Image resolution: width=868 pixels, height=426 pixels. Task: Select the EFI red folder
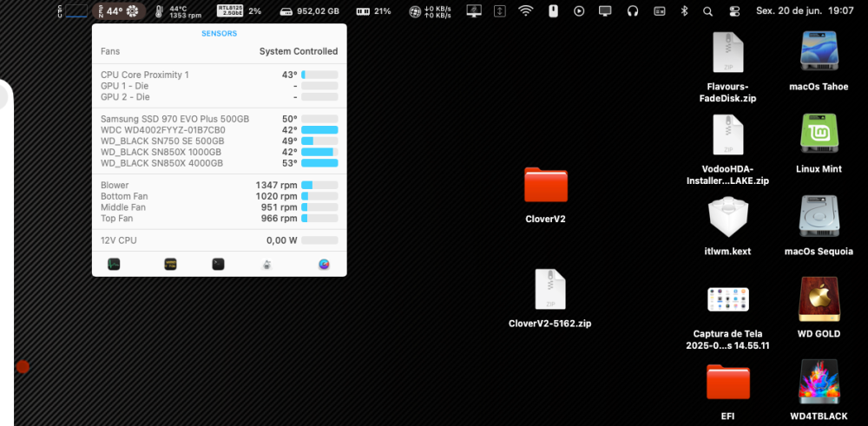pyautogui.click(x=728, y=381)
